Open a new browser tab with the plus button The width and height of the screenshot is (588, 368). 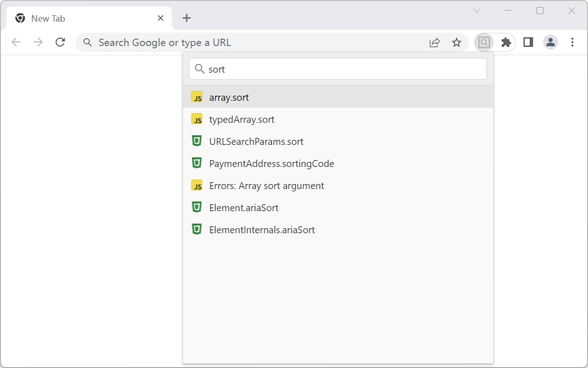pyautogui.click(x=187, y=18)
